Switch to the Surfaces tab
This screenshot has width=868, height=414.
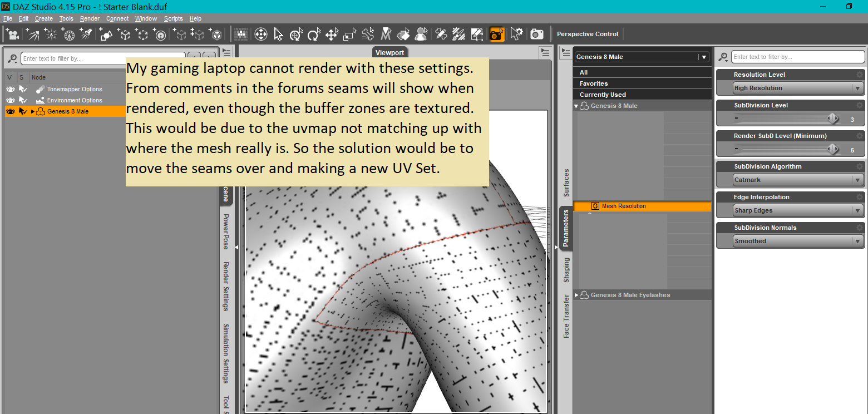pyautogui.click(x=566, y=183)
